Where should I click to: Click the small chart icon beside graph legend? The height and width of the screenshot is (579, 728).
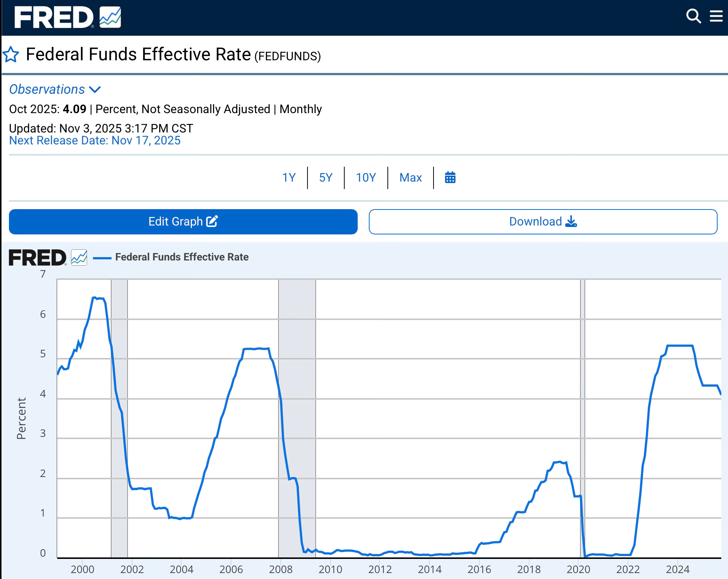click(79, 257)
